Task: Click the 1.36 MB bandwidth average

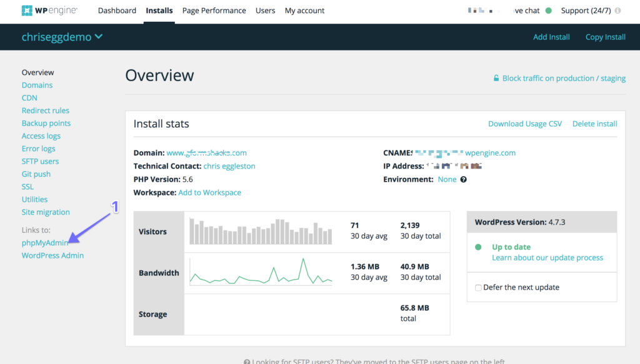Action: click(365, 267)
